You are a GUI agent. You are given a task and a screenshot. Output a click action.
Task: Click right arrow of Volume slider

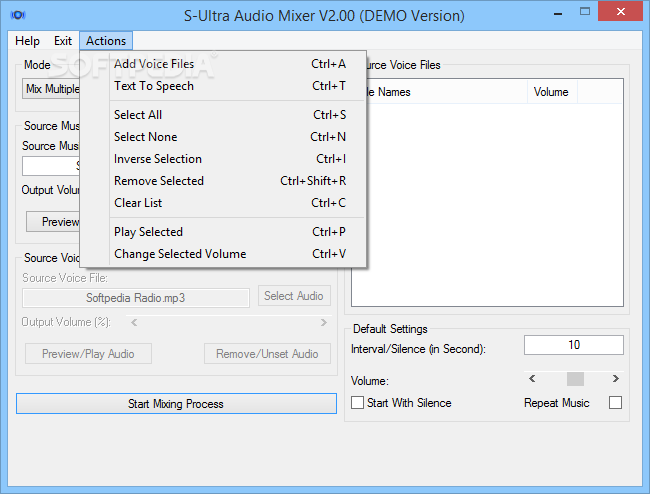(x=616, y=379)
